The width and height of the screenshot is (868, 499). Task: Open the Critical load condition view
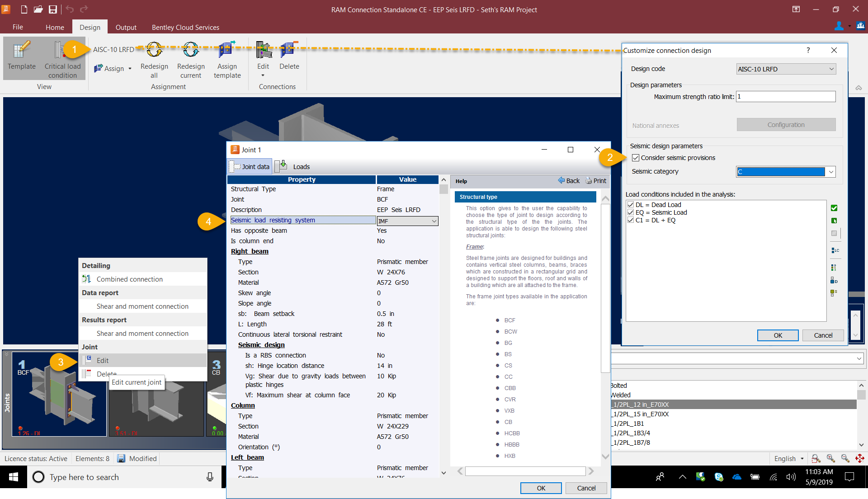click(62, 58)
